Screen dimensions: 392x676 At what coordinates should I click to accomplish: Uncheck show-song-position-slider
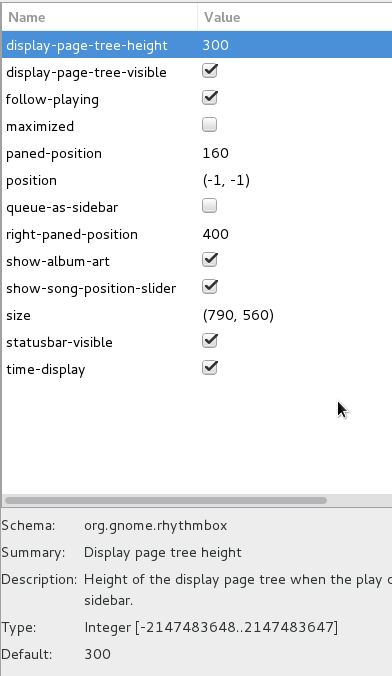(210, 287)
